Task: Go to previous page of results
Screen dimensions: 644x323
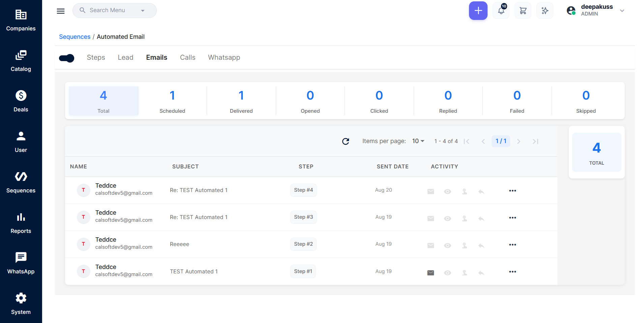Action: click(483, 141)
